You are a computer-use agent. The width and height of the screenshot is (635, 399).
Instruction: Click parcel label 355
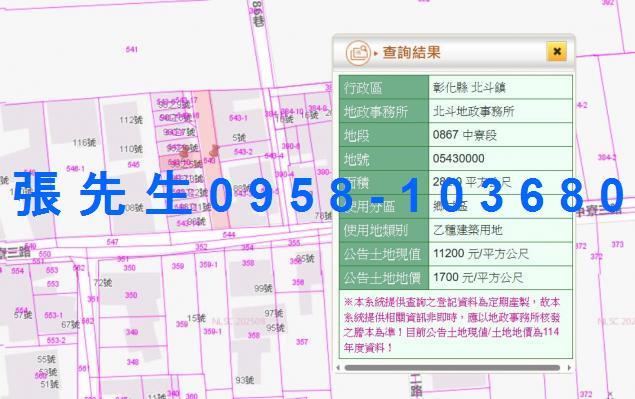point(294,243)
